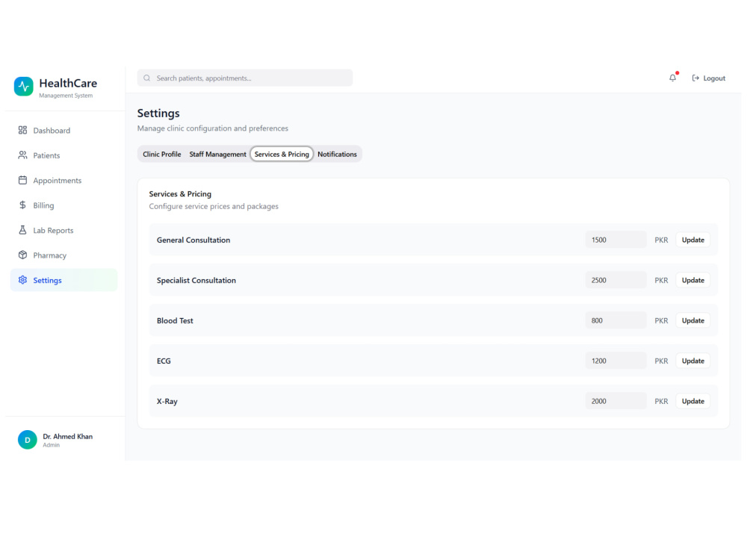The image size is (747, 560).
Task: Click Specialist Consultation price field 2500
Action: coord(616,281)
